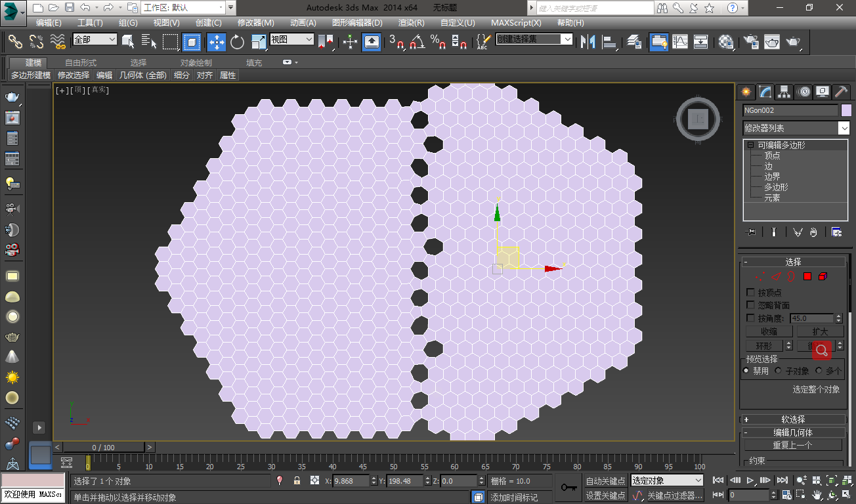Viewport: 856px width, 504px height.
Task: Open the Rendered Frame Window icon
Action: coord(771,41)
